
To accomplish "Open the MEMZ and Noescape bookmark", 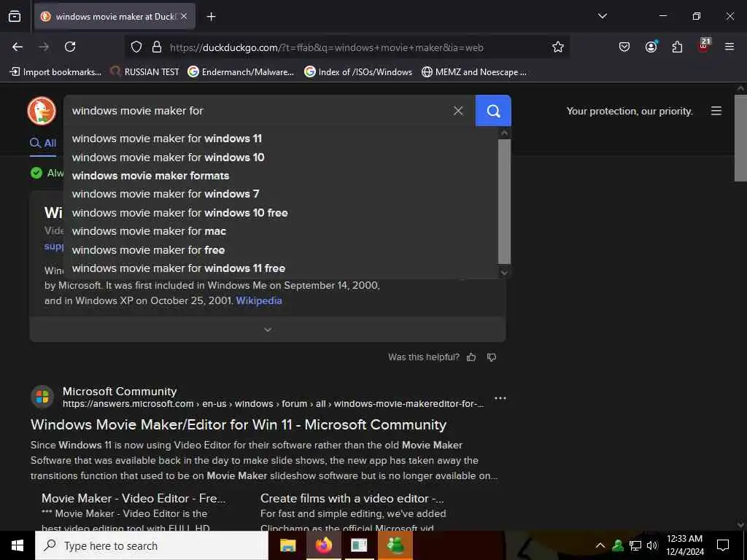I will (474, 72).
